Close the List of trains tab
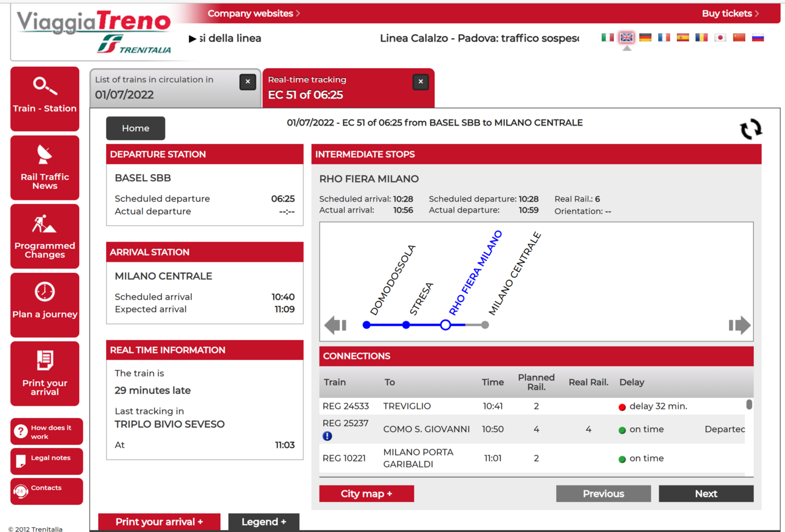Viewport: 785px width, 532px height. [248, 82]
